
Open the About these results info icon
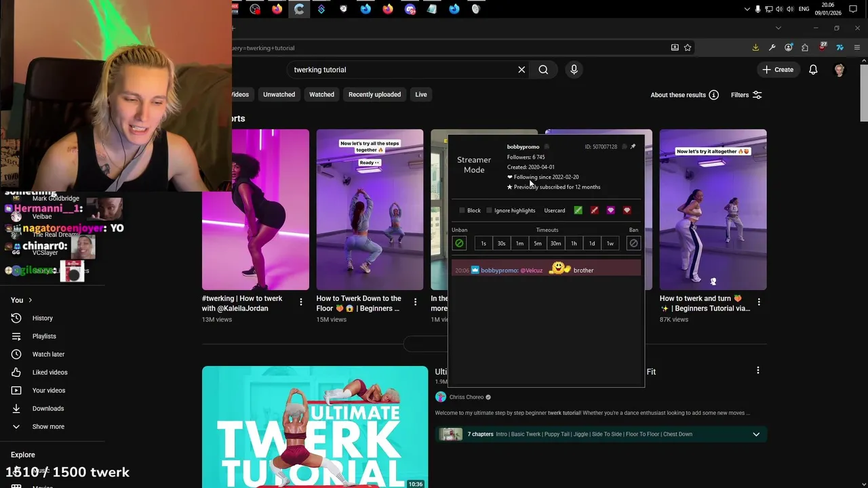[713, 95]
